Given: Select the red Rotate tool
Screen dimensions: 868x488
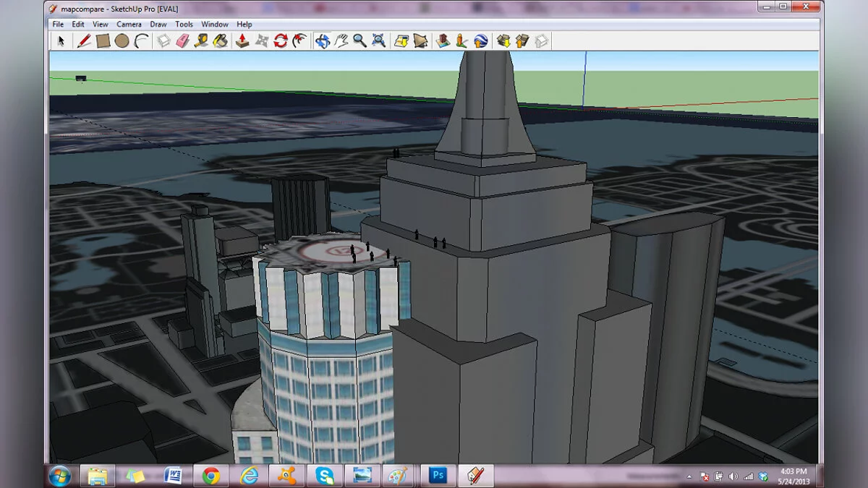Looking at the screenshot, I should [x=281, y=41].
